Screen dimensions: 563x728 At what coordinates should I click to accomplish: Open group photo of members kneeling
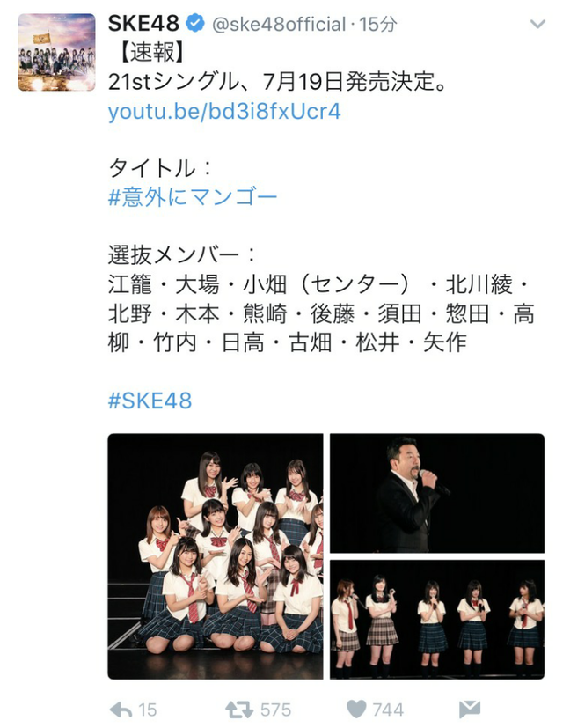(216, 556)
